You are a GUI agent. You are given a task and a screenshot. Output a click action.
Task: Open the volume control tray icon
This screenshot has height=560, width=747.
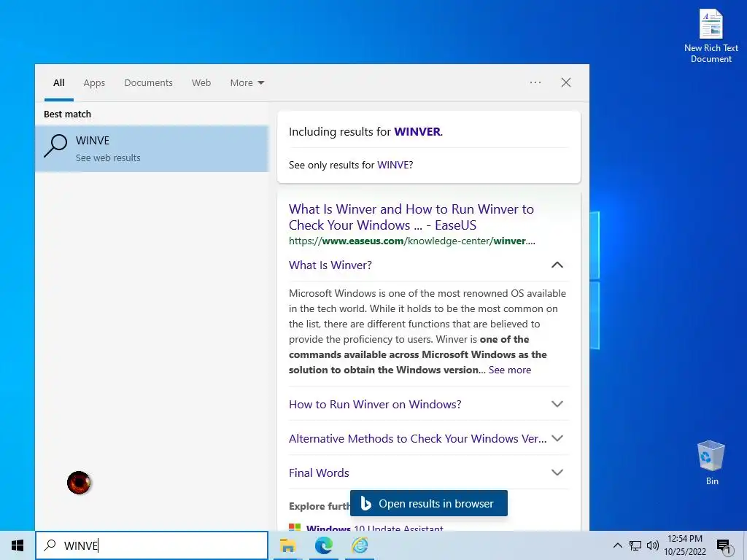coord(653,545)
